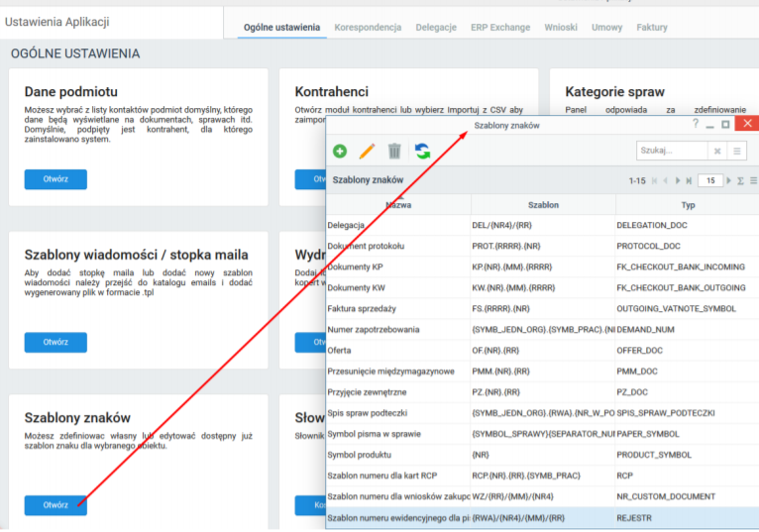The height and width of the screenshot is (532, 759).
Task: Refresh the Szablony znaków list
Action: coord(422,151)
